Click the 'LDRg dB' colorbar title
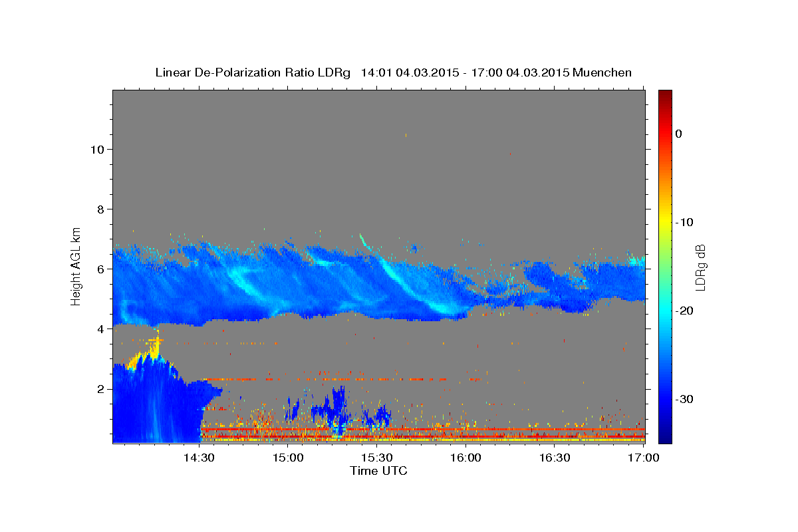 click(700, 268)
